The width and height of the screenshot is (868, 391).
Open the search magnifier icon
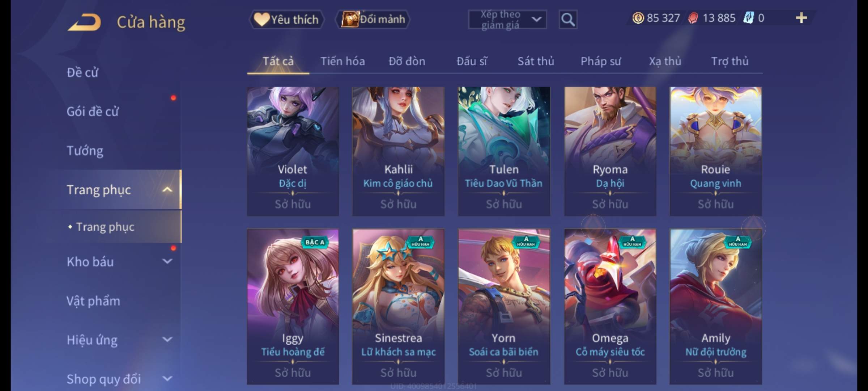coord(568,20)
